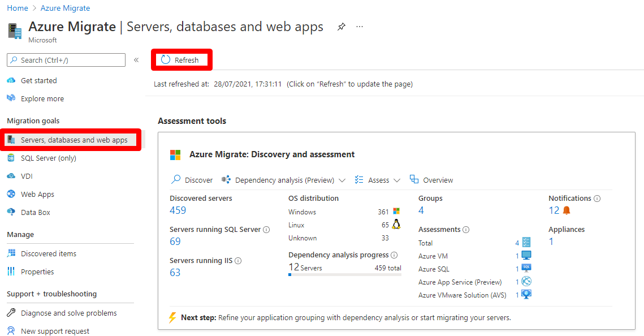Click the Linux penguin OS icon
The height and width of the screenshot is (336, 644).
(x=396, y=225)
